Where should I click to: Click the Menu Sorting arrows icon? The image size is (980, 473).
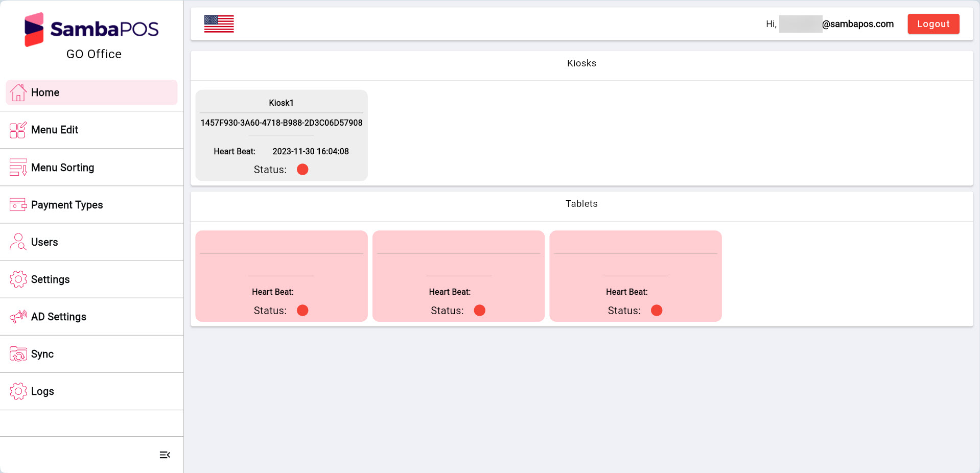[x=18, y=167]
